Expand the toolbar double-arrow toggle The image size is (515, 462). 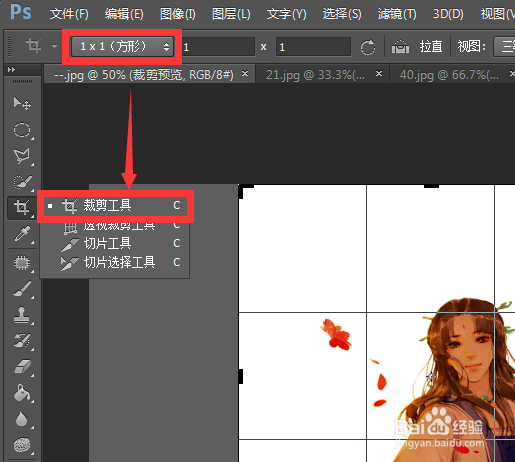coord(11,69)
